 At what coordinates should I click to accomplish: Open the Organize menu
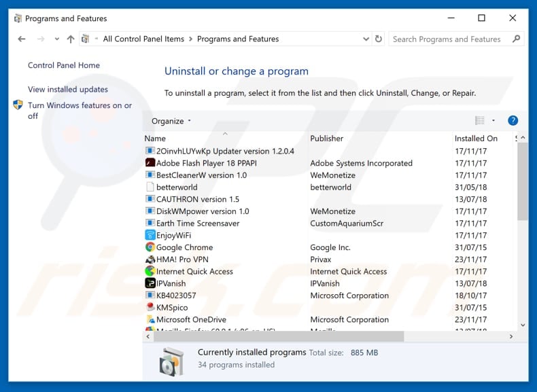(x=171, y=121)
